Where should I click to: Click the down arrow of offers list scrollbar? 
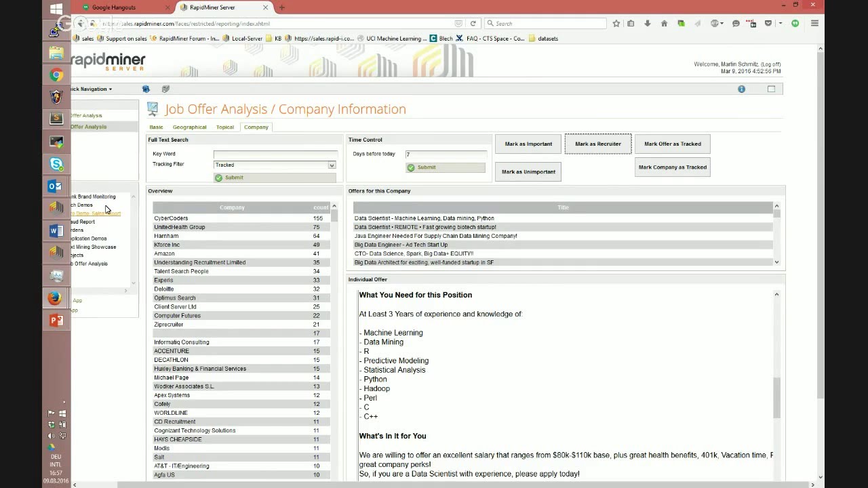pos(776,262)
